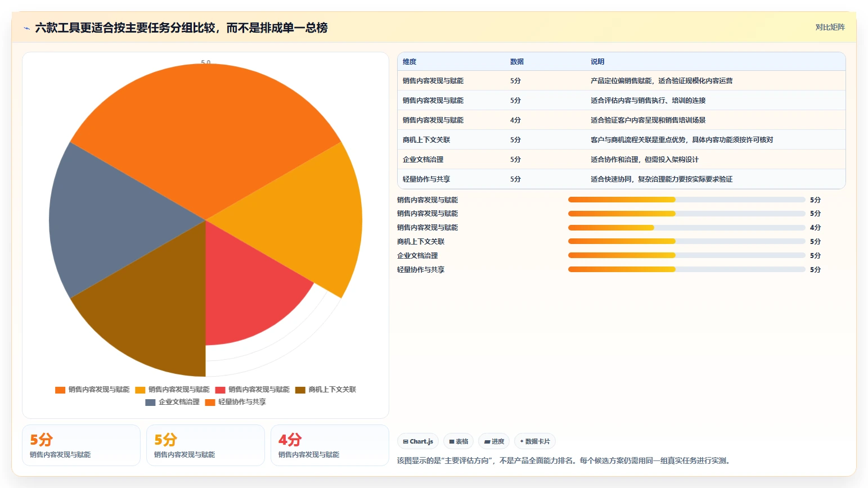This screenshot has height=488, width=868.
Task: Click the 企业文档治理 progress label
Action: point(417,256)
